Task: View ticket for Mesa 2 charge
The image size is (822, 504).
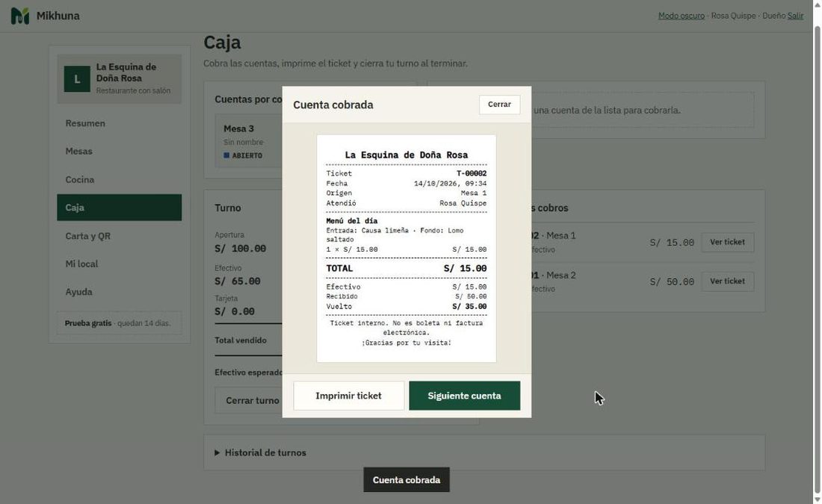Action: tap(727, 281)
